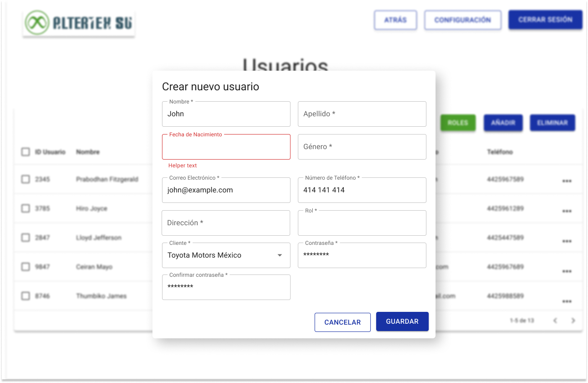Check the box for user 2345

[26, 179]
